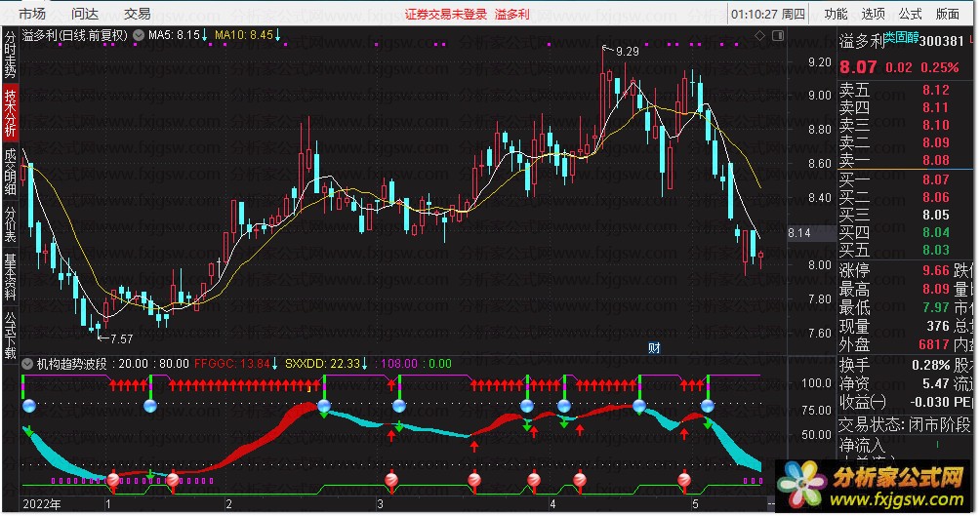980x516 pixels.
Task: Open the 功能 menu
Action: (x=836, y=13)
